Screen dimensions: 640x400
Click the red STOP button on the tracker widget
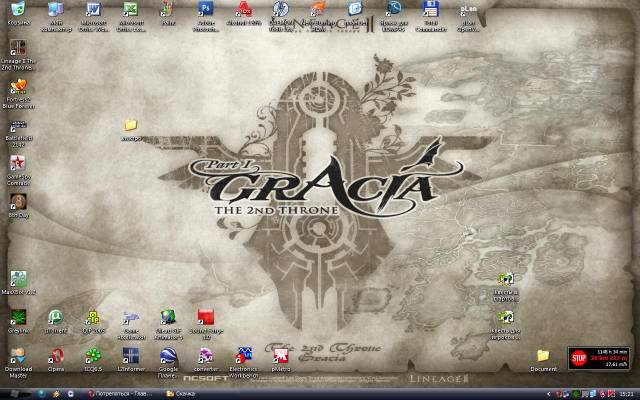click(578, 358)
